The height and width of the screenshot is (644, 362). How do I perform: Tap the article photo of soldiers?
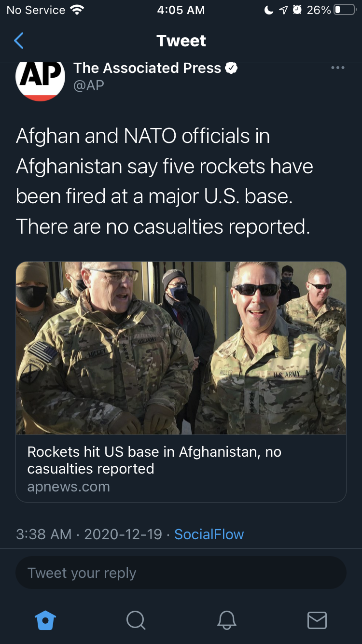pos(181,348)
